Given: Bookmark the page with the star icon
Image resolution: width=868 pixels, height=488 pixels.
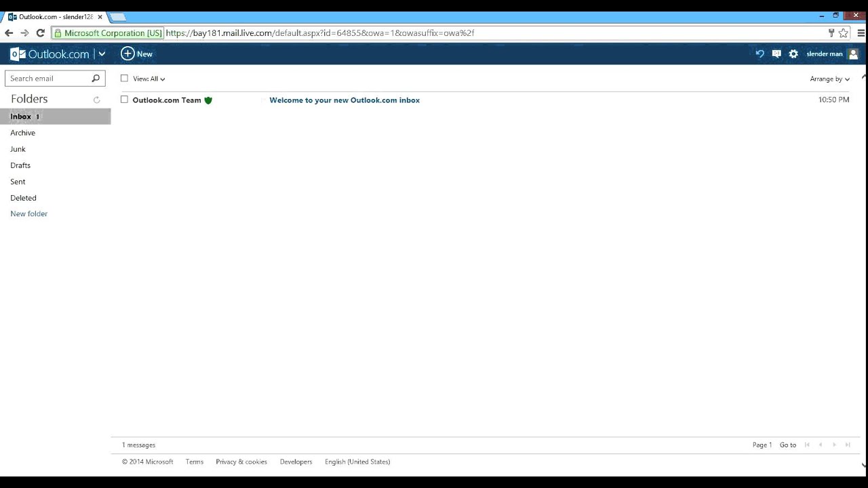Looking at the screenshot, I should tap(844, 33).
